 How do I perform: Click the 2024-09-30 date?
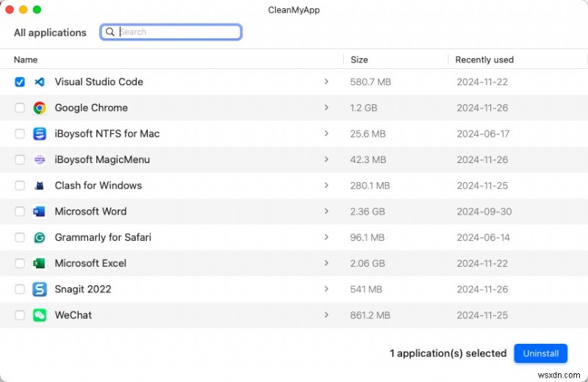(x=484, y=212)
